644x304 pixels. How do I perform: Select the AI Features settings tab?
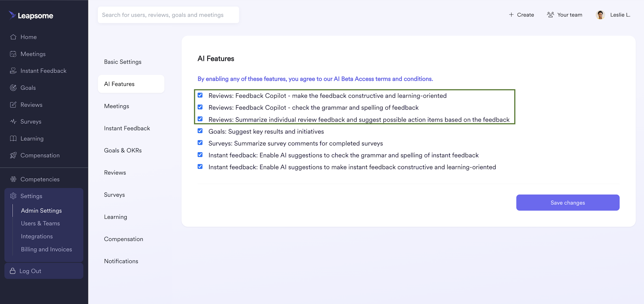click(x=131, y=84)
